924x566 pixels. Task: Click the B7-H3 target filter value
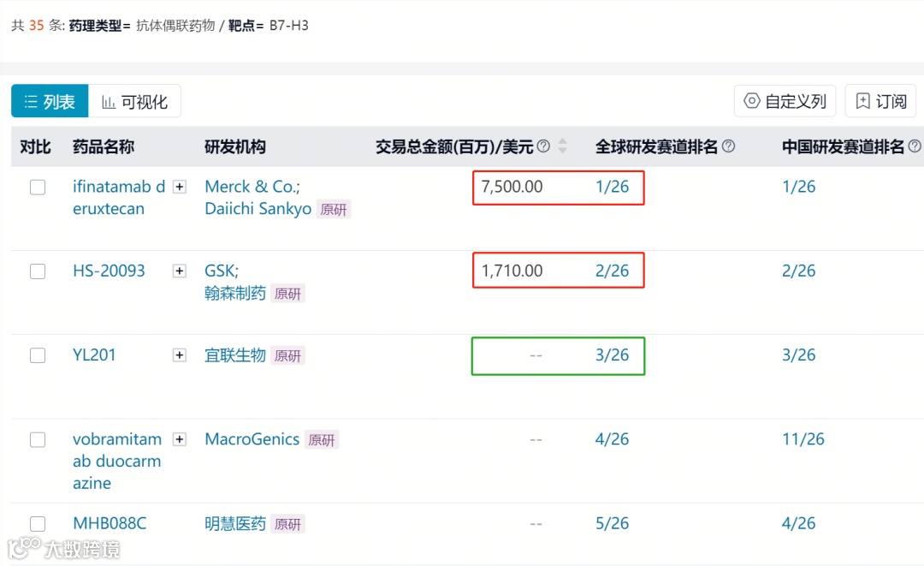click(x=289, y=26)
